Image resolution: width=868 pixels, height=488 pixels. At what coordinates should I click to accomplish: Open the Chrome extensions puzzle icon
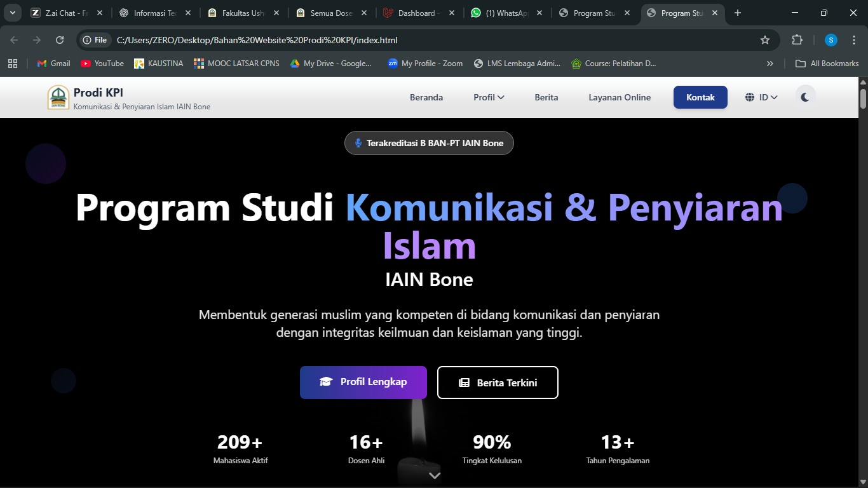tap(797, 40)
